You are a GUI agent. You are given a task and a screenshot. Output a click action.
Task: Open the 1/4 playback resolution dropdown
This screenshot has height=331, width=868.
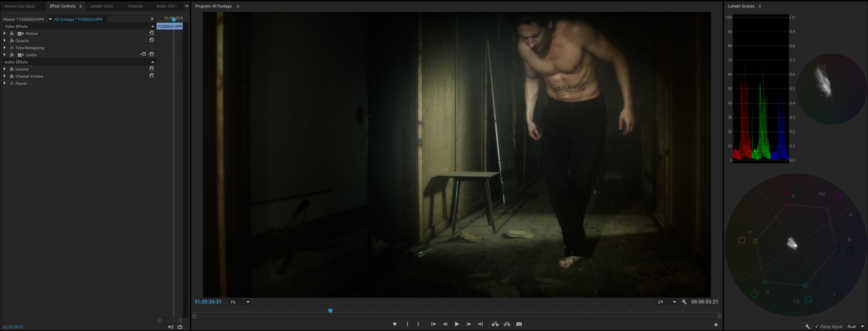[x=667, y=302]
